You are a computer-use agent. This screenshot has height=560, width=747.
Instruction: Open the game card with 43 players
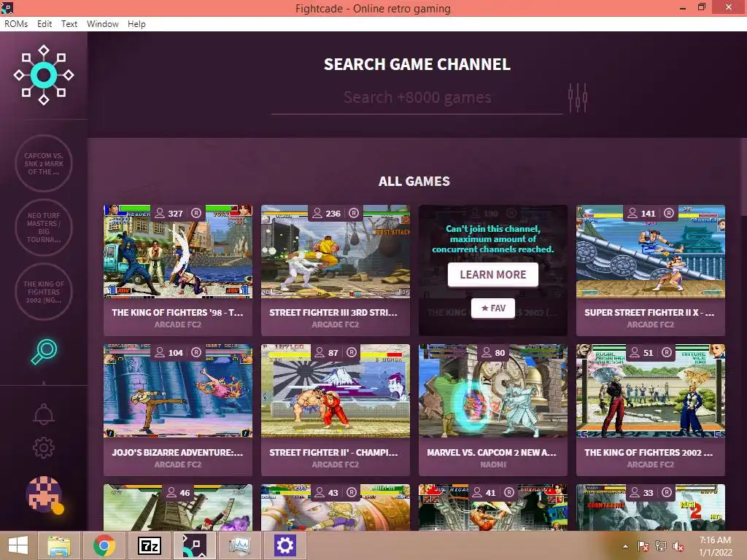pyautogui.click(x=336, y=507)
